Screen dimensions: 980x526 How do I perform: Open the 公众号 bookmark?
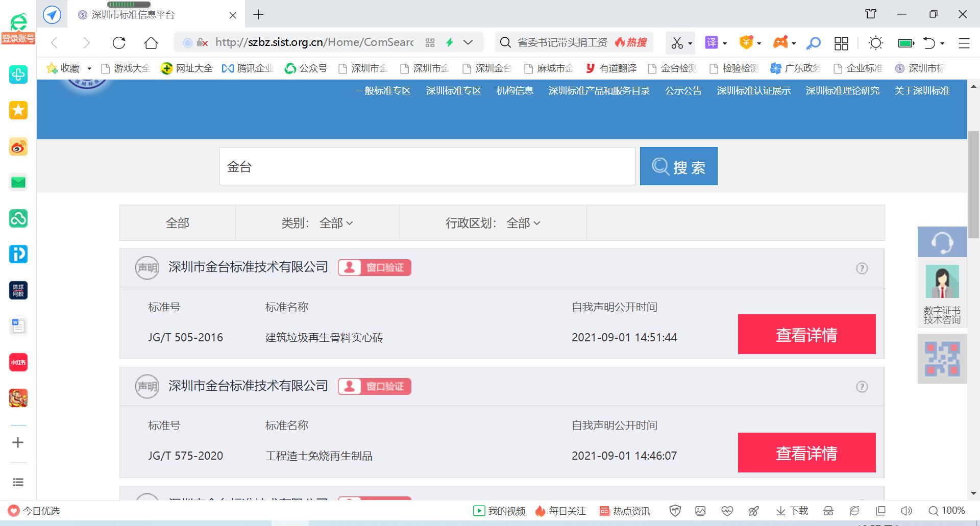306,68
